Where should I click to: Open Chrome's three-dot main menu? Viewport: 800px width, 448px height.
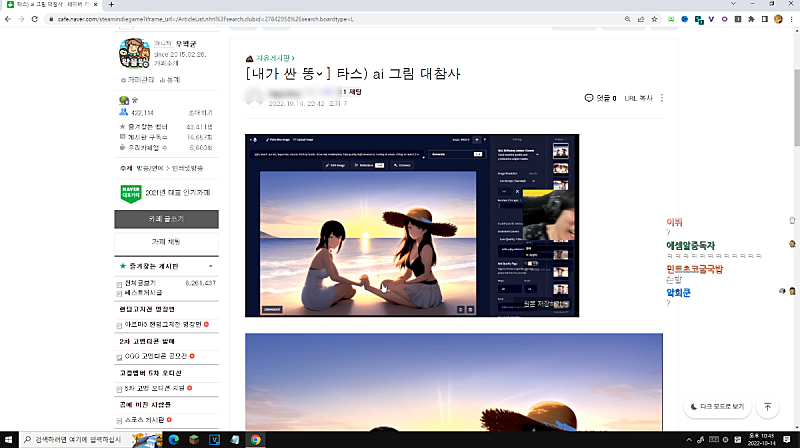click(791, 19)
